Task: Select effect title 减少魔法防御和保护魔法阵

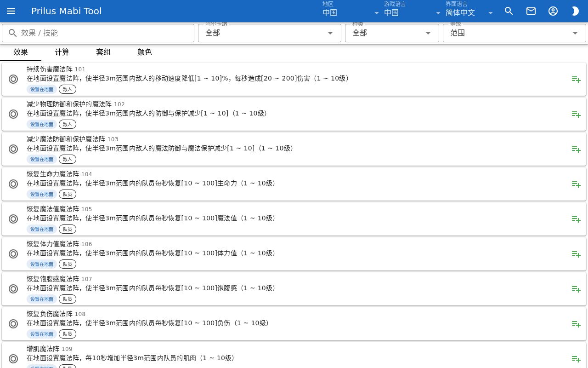Action: click(66, 139)
